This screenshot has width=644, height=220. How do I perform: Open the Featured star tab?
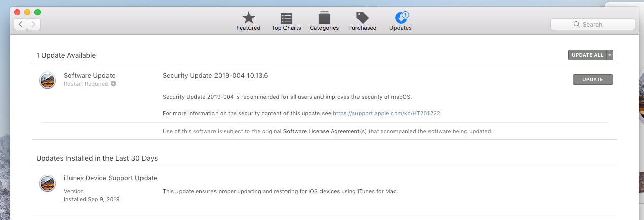point(248,21)
